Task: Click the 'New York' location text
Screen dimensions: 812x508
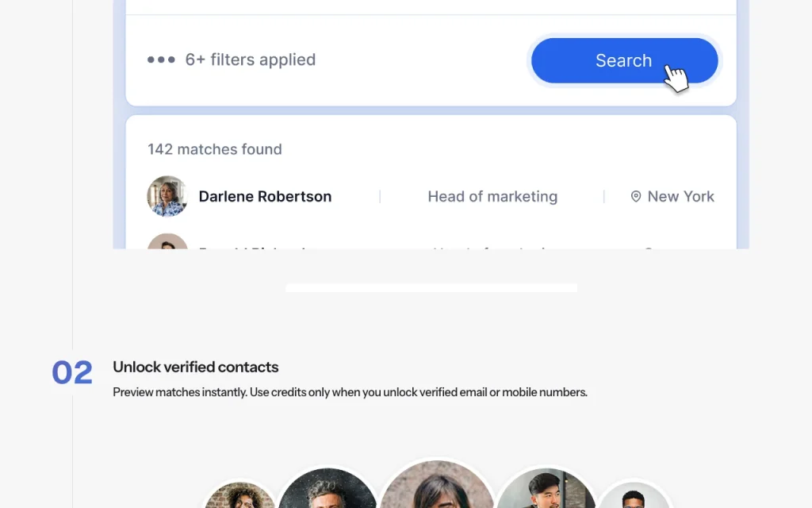Action: tap(680, 197)
